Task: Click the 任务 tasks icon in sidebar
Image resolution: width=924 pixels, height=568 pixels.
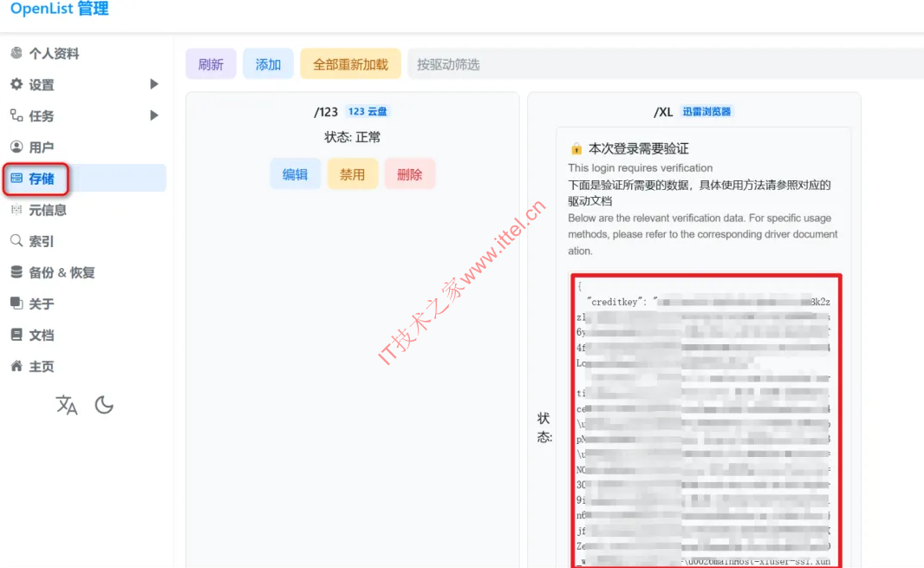Action: [x=16, y=116]
